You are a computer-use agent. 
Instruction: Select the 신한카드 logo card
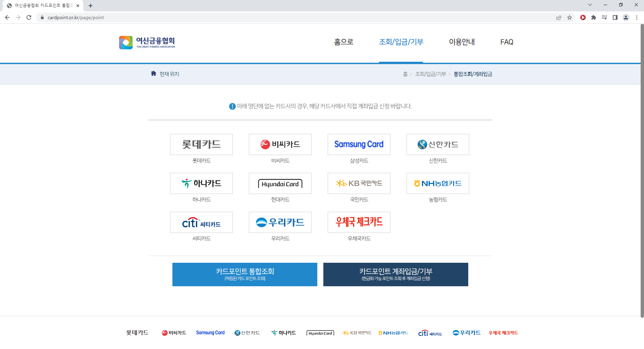coord(438,144)
